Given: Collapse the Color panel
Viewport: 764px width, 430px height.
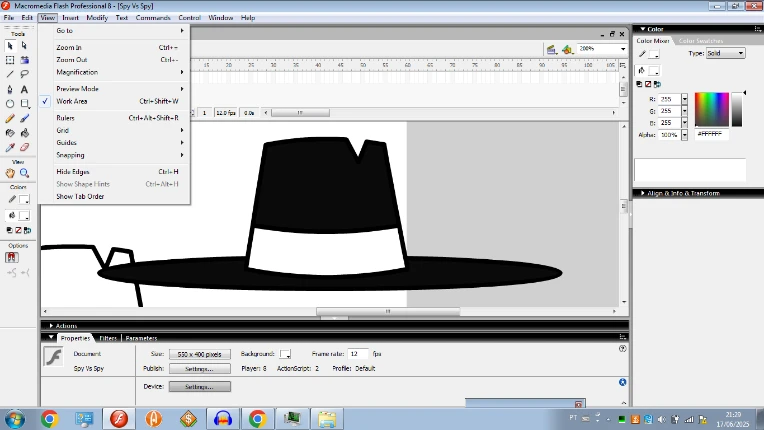Looking at the screenshot, I should click(643, 29).
